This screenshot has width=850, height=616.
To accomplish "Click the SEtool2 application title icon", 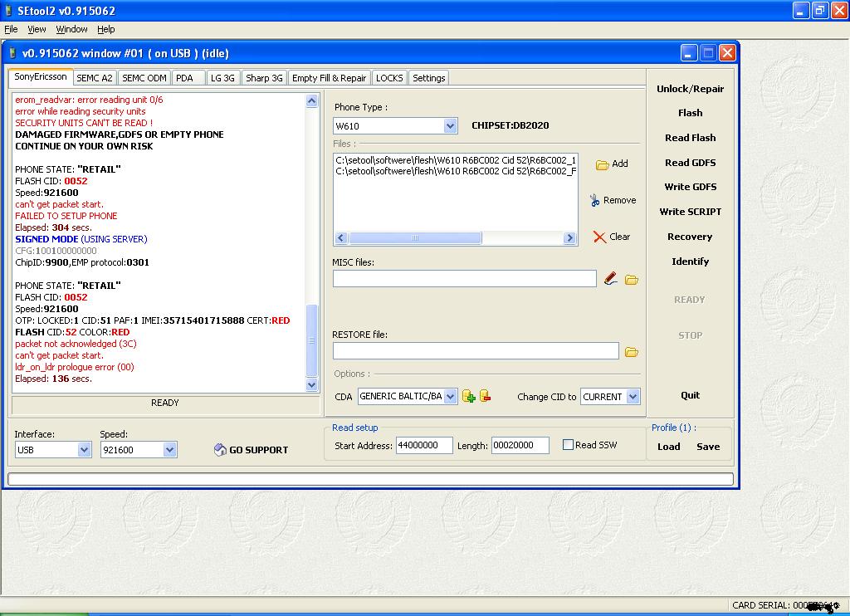I will [8, 10].
